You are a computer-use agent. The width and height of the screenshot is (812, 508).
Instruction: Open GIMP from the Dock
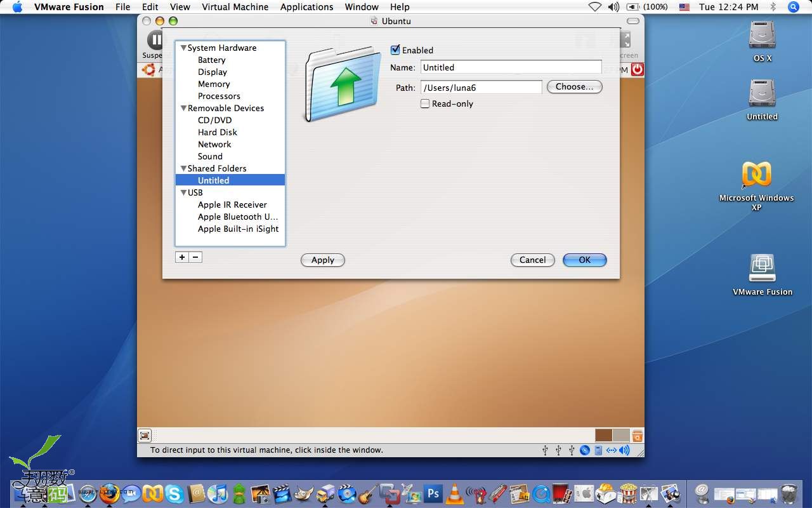[303, 493]
